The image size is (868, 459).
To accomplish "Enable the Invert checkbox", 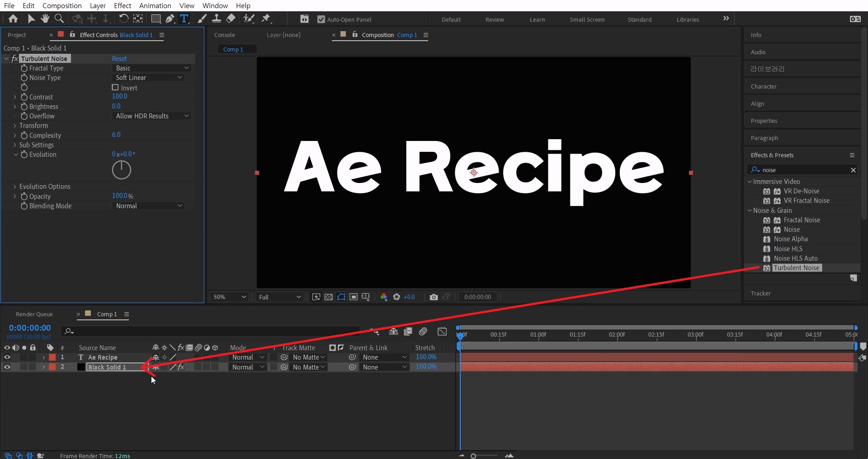I will (x=115, y=88).
